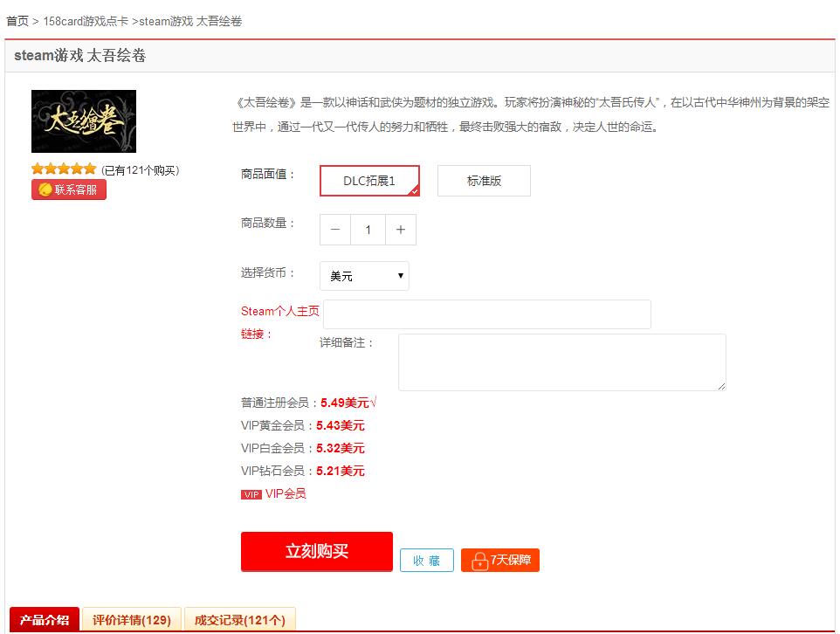Switch to the 产品介绍 tab
Image resolution: width=840 pixels, height=634 pixels.
tap(45, 620)
